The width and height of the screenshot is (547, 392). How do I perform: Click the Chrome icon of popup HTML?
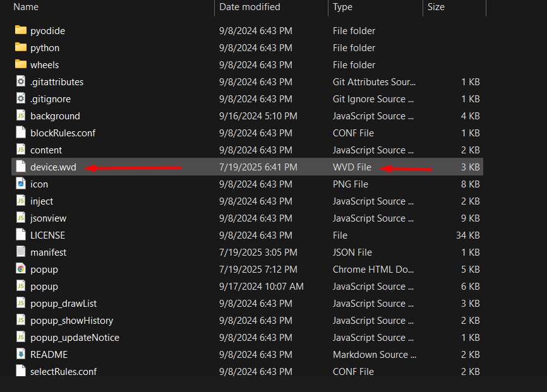tap(21, 269)
